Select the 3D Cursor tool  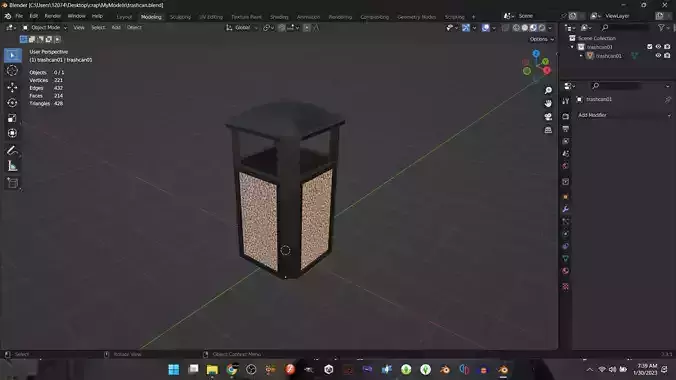click(x=13, y=71)
